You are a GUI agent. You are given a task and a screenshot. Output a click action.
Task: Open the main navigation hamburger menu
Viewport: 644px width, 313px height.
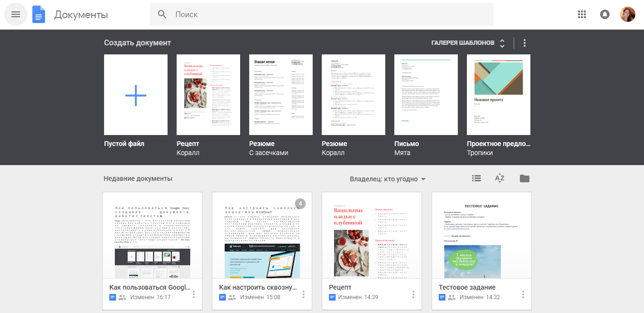click(16, 14)
